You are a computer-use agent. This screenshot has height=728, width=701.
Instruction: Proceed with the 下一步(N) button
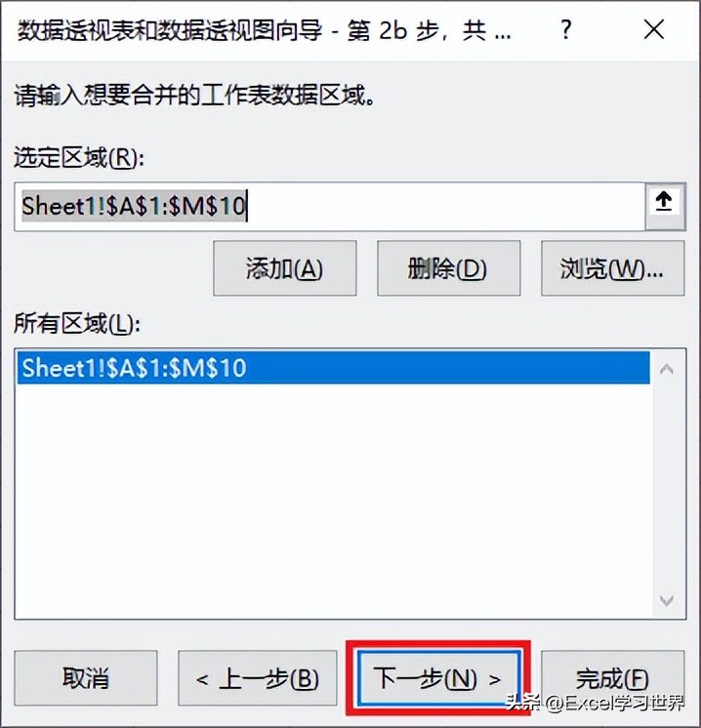(x=438, y=678)
